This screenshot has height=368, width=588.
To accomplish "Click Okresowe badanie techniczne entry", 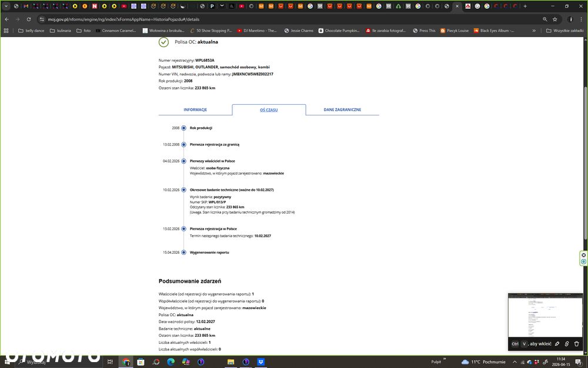I will click(232, 190).
